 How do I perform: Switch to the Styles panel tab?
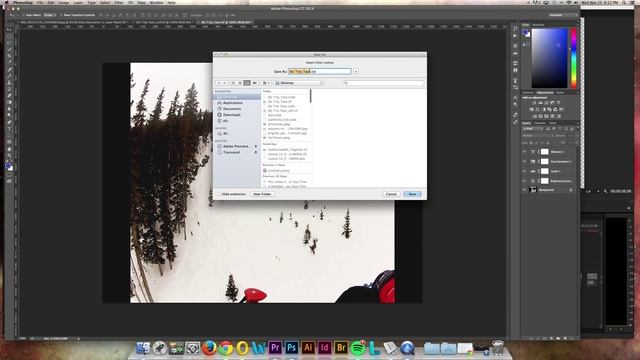[x=560, y=93]
